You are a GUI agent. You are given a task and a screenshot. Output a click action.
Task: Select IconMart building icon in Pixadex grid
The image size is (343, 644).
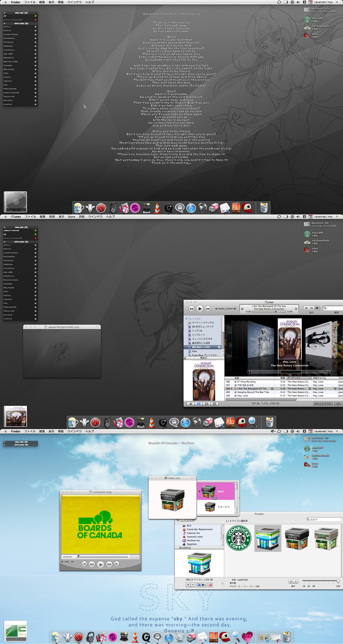click(x=268, y=538)
